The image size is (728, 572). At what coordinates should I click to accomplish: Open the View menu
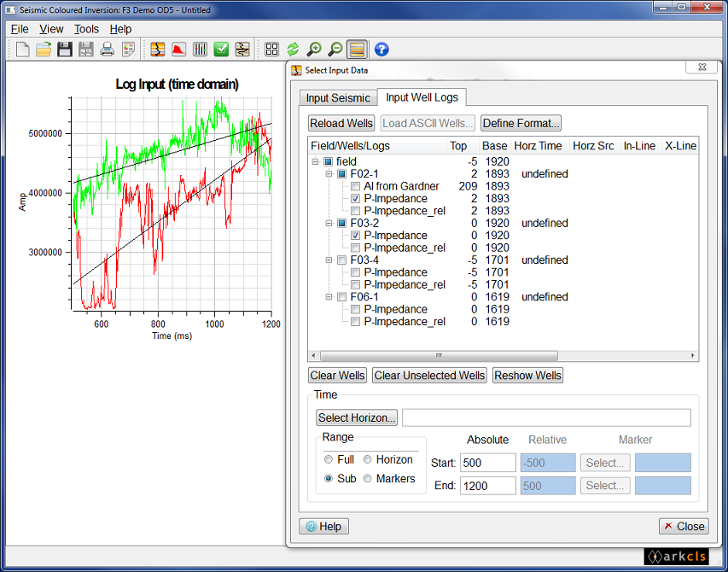[x=51, y=29]
